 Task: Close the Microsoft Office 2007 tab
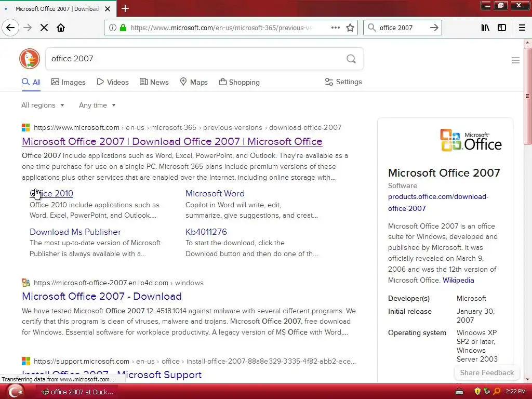tap(108, 9)
